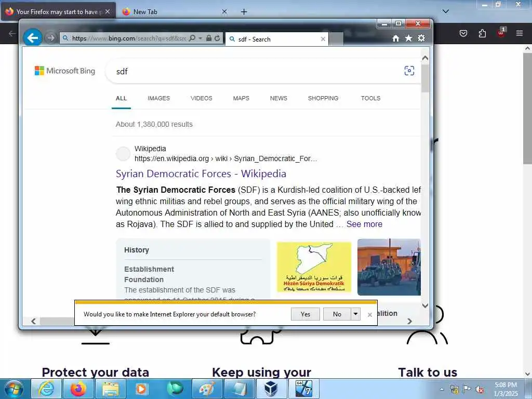Open Internet Explorer Home icon
This screenshot has height=399, width=532.
[x=395, y=38]
